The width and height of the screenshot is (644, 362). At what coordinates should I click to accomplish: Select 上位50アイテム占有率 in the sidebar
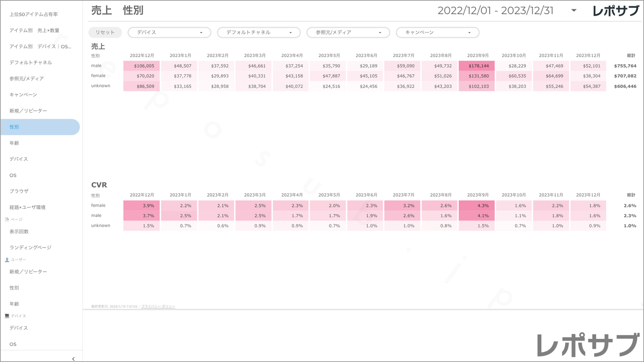click(34, 14)
